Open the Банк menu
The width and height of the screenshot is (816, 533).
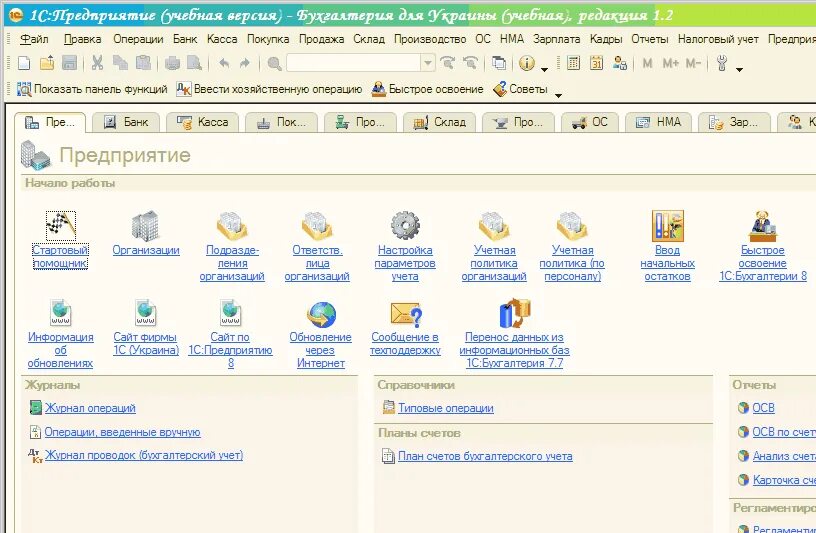pos(185,39)
